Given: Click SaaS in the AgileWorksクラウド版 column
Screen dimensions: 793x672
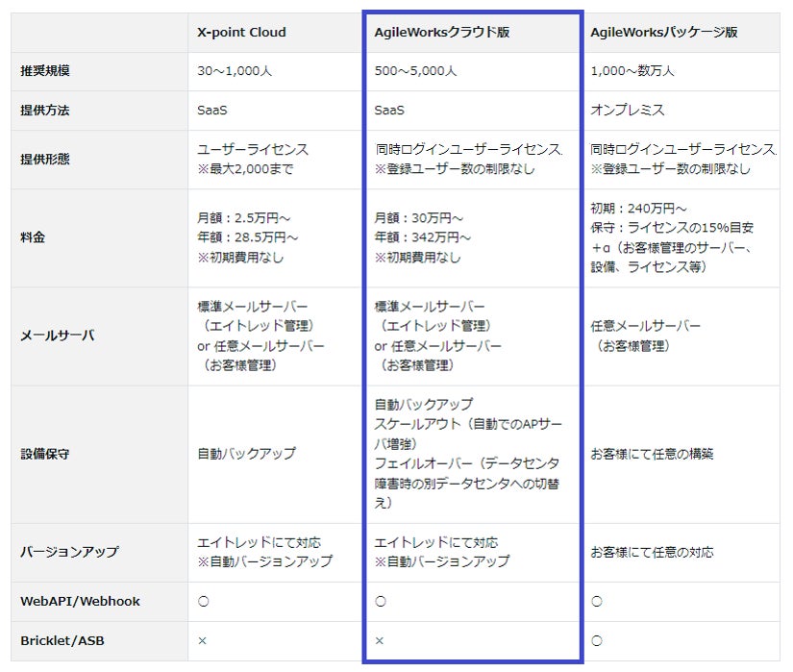Looking at the screenshot, I should [389, 111].
